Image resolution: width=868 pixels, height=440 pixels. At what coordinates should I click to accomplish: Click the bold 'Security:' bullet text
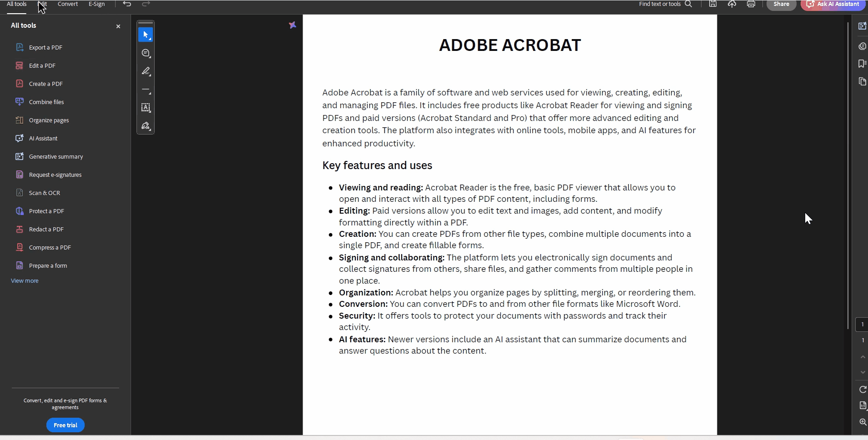(357, 316)
